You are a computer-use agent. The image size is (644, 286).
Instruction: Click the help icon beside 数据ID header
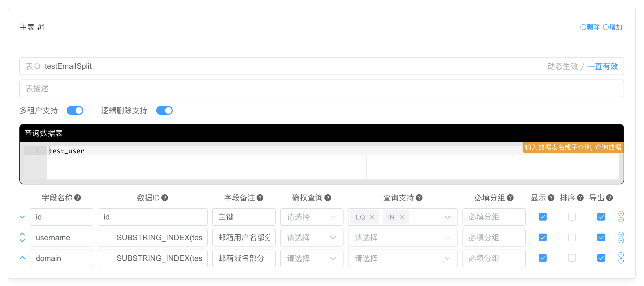point(165,198)
